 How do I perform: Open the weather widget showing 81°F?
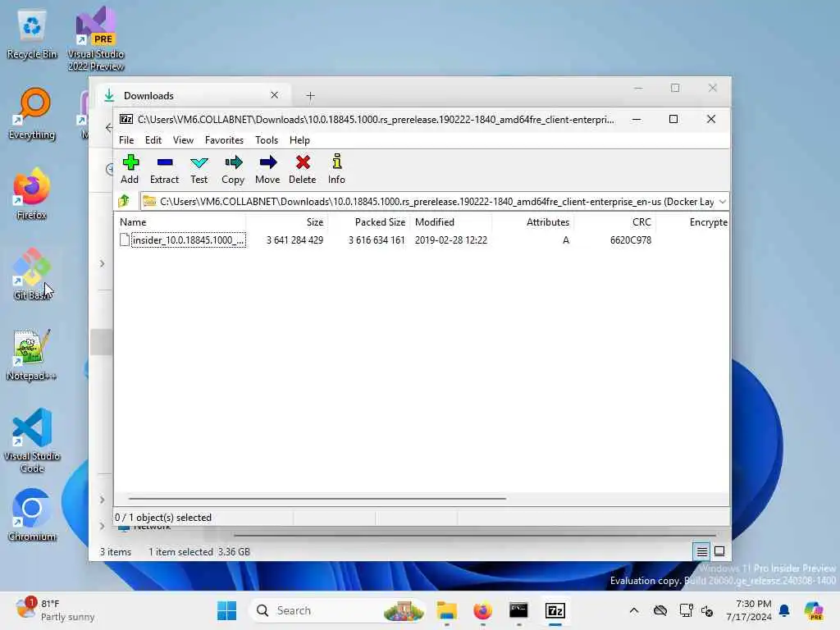(55, 610)
